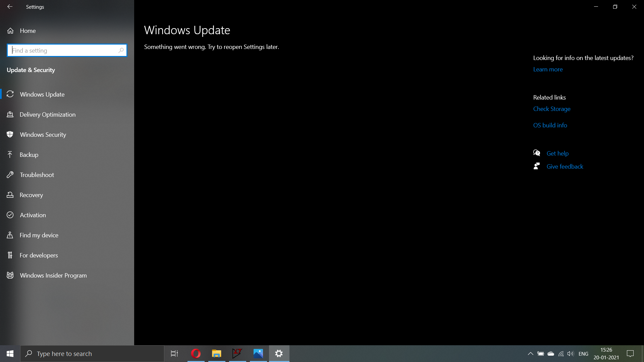Select Windows Update in sidebar
644x362 pixels.
tap(67, 94)
